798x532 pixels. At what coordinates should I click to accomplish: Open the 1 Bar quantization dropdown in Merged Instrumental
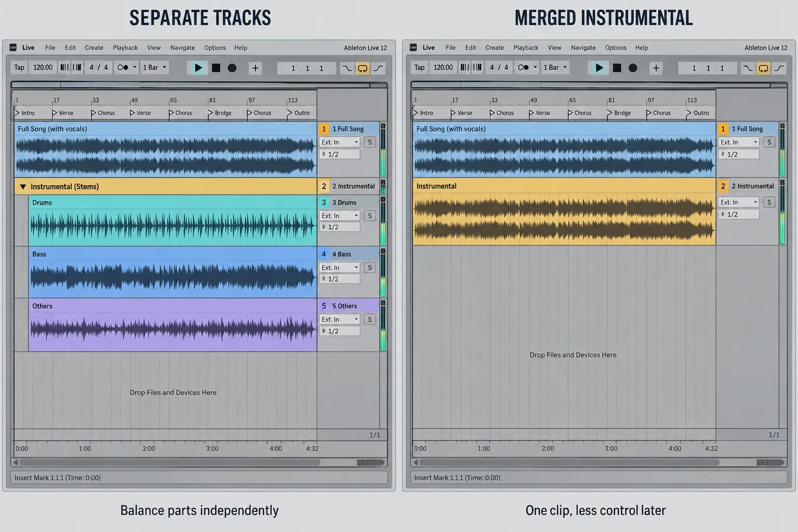pyautogui.click(x=555, y=68)
